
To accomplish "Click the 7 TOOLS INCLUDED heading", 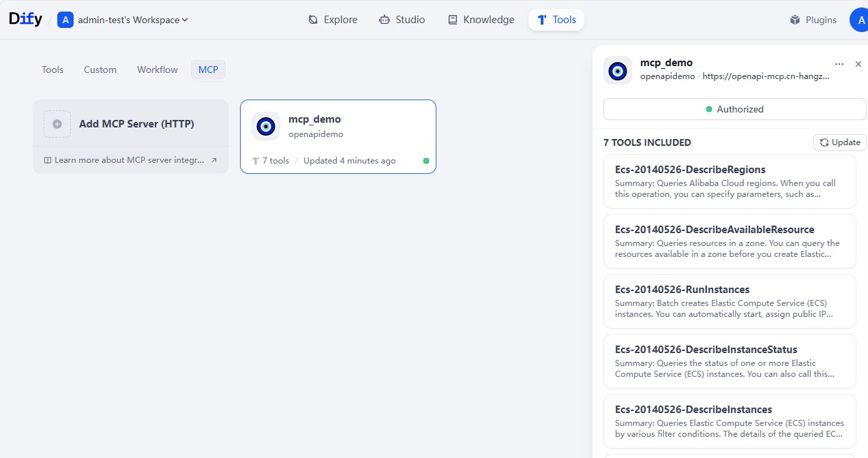I will (647, 142).
